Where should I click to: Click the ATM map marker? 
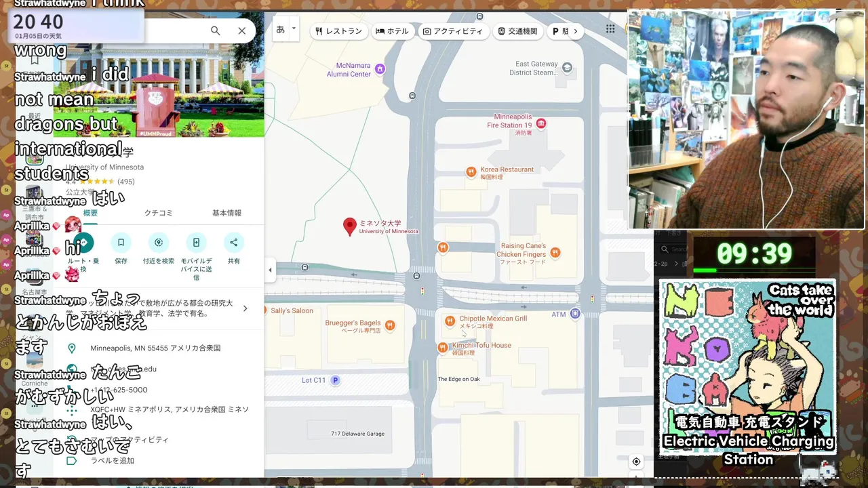(575, 313)
